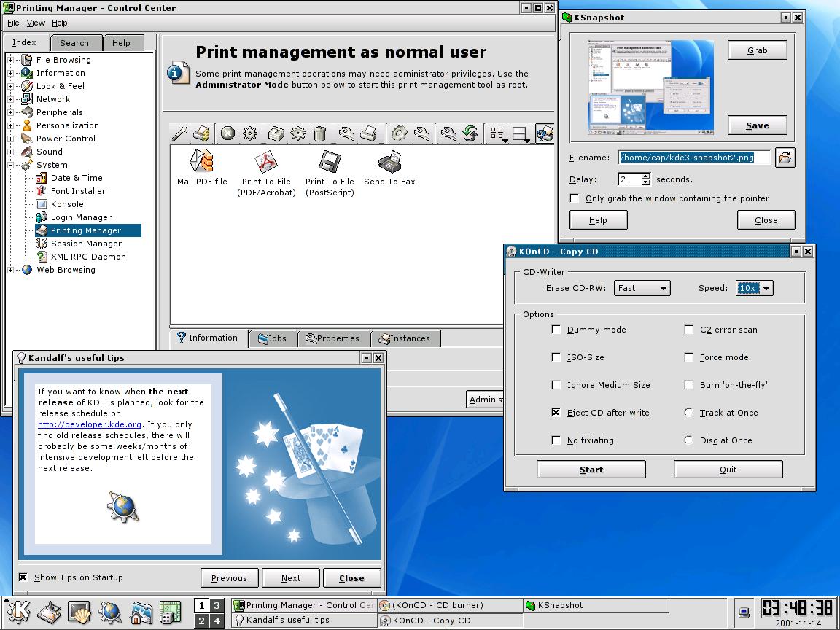Click the joystick Control Center panel icon
The width and height of the screenshot is (840, 630).
[49, 612]
